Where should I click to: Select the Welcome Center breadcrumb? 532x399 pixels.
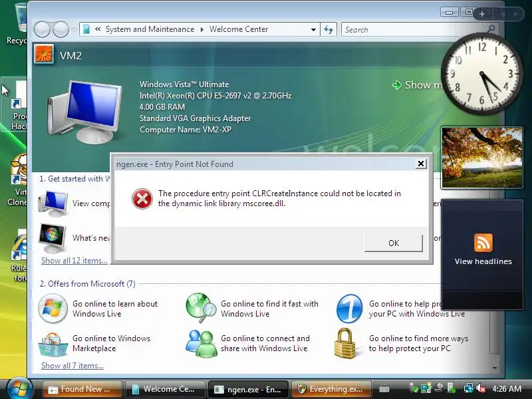(239, 29)
